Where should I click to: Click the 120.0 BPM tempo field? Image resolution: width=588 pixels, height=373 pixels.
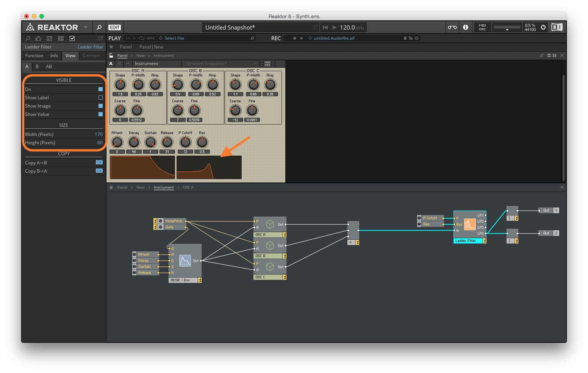(x=347, y=27)
